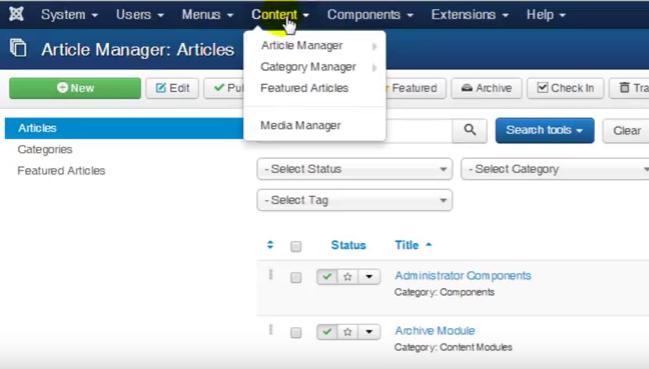
Task: Click the search text input field
Action: [419, 131]
